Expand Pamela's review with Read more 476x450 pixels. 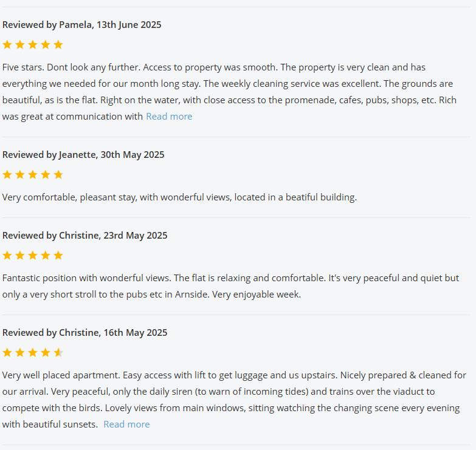(169, 117)
